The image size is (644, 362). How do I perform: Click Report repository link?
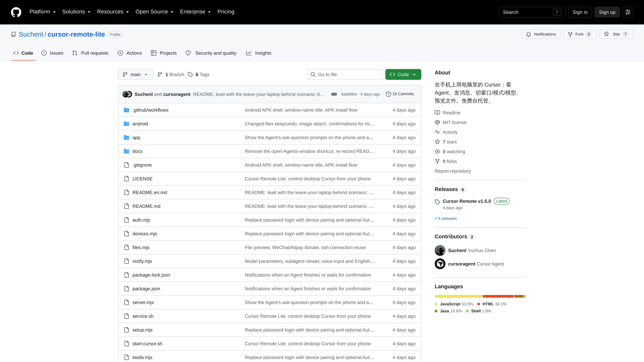coord(452,171)
